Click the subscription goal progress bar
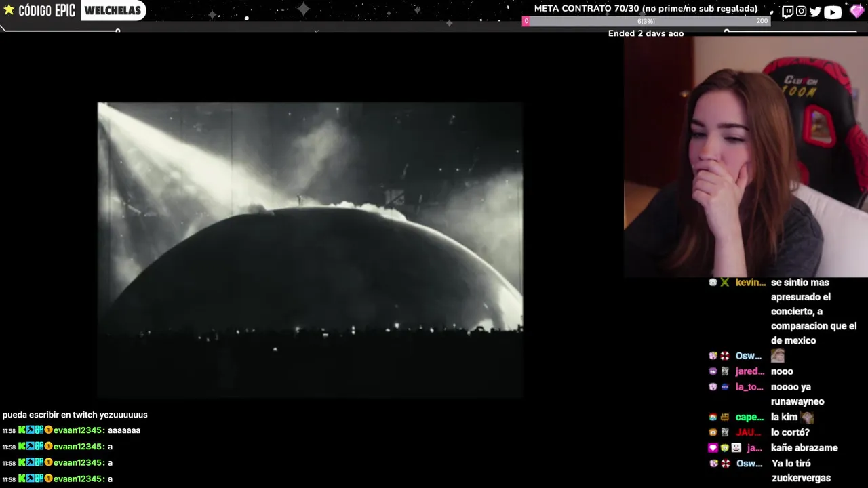 [646, 21]
